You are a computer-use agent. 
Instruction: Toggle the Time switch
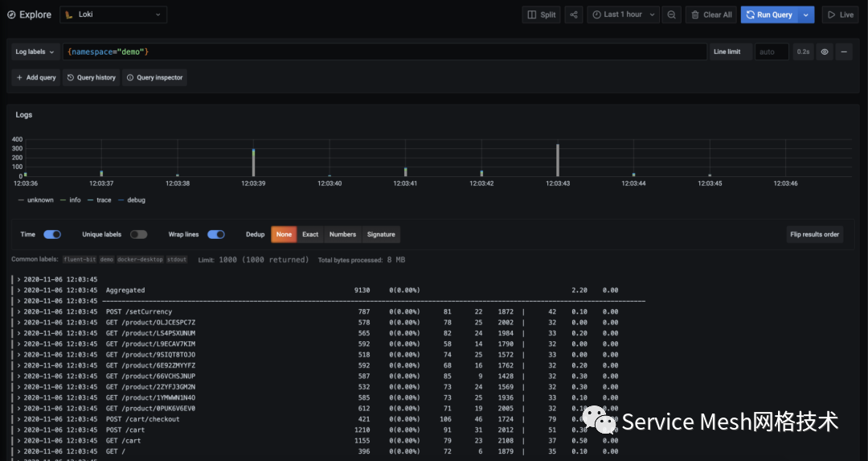52,234
